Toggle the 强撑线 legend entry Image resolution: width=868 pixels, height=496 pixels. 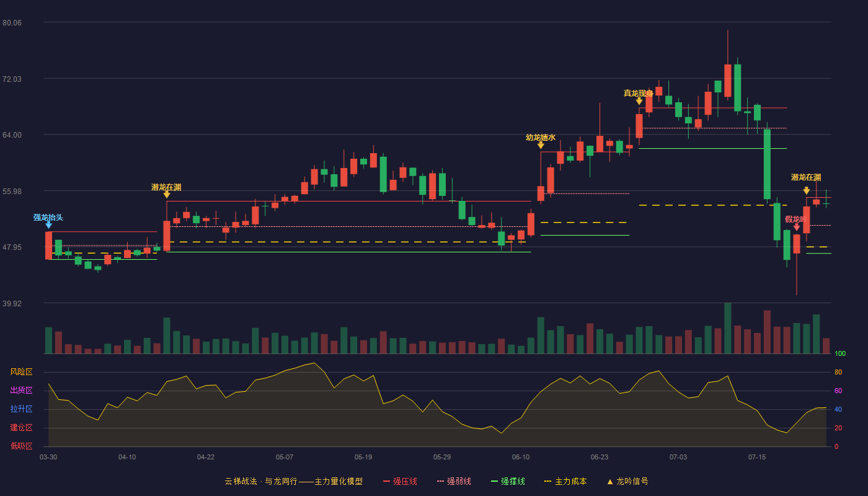point(508,481)
